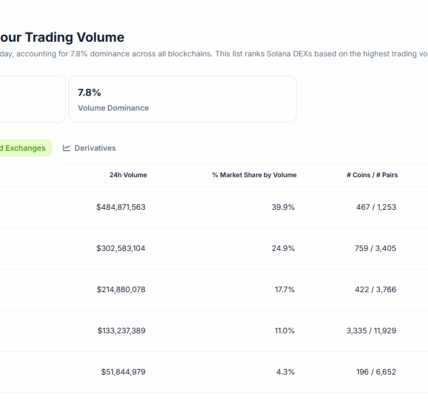Click the 3,335 / 11,929 coins pairs cell
This screenshot has height=400, width=428.
click(x=372, y=331)
